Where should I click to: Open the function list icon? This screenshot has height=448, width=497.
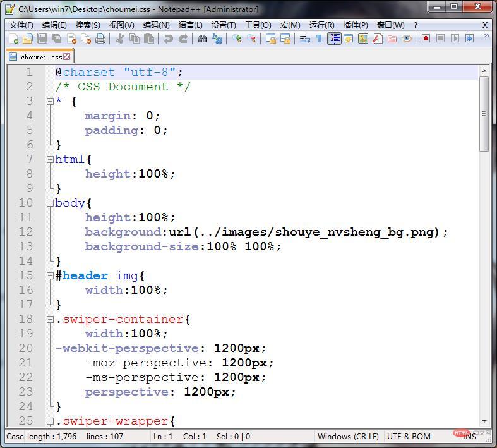tap(378, 39)
